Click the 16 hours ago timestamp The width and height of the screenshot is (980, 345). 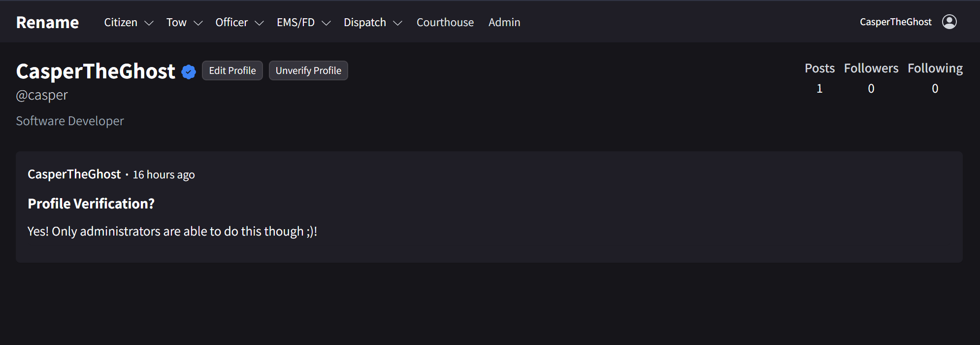[164, 175]
